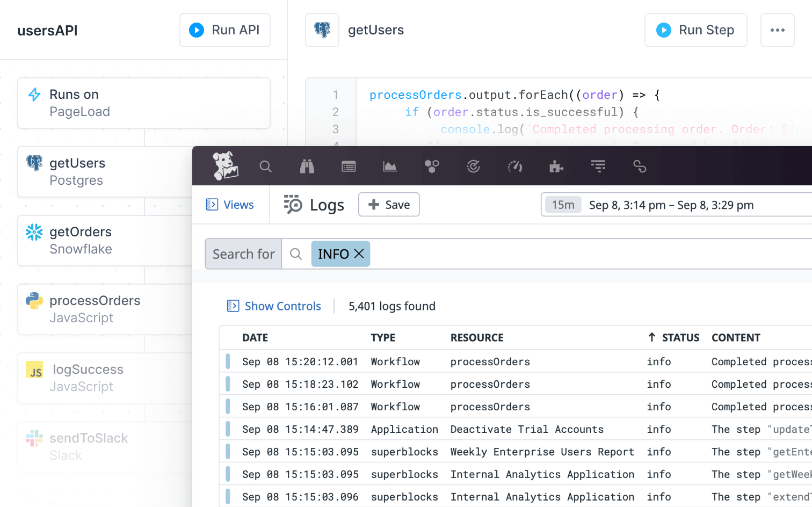Open the overflow menu beside Run Step
This screenshot has width=812, height=507.
pos(777,30)
